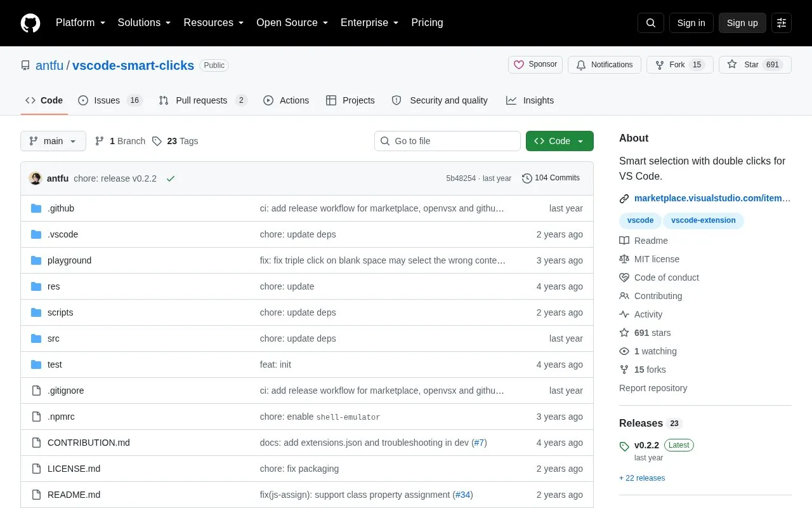This screenshot has height=508, width=812.
Task: Click the green commit status checkmark
Action: (x=171, y=178)
